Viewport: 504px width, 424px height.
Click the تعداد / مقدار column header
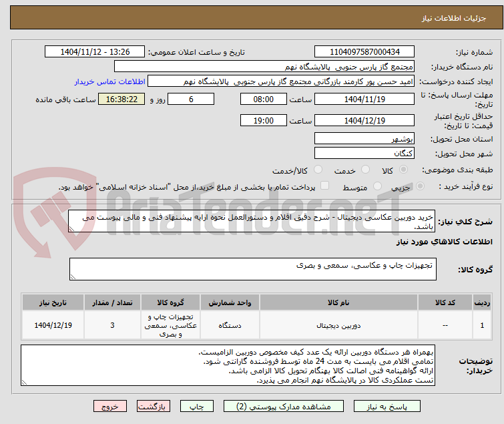click(x=112, y=302)
